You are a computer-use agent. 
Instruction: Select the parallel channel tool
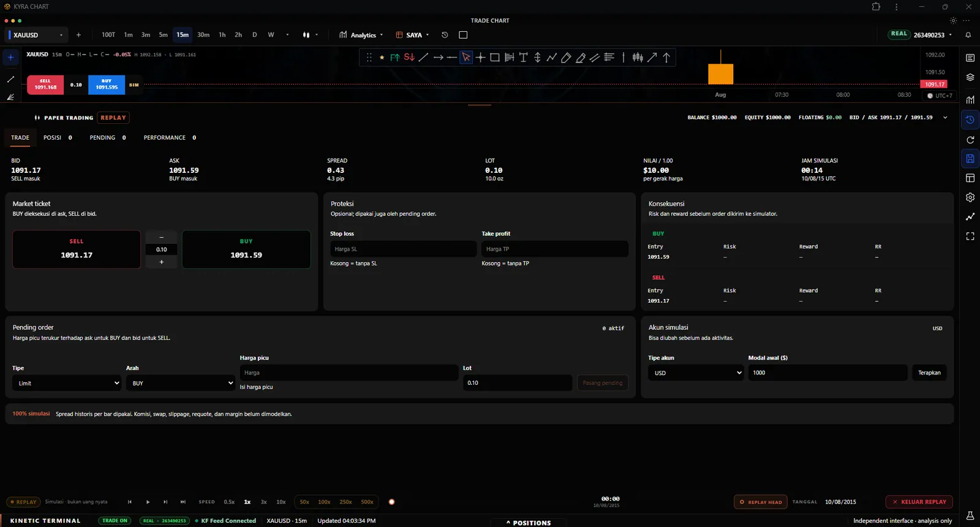tap(595, 58)
